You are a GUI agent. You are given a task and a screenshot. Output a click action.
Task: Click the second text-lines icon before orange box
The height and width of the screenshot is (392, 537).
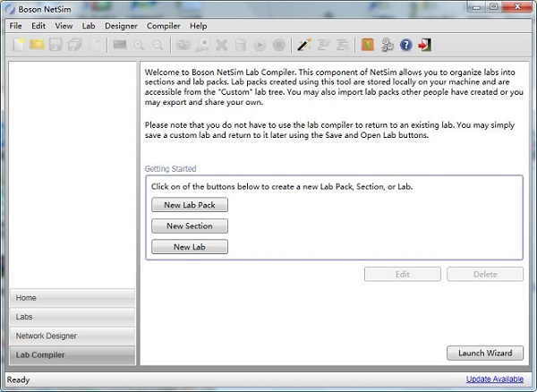[343, 45]
